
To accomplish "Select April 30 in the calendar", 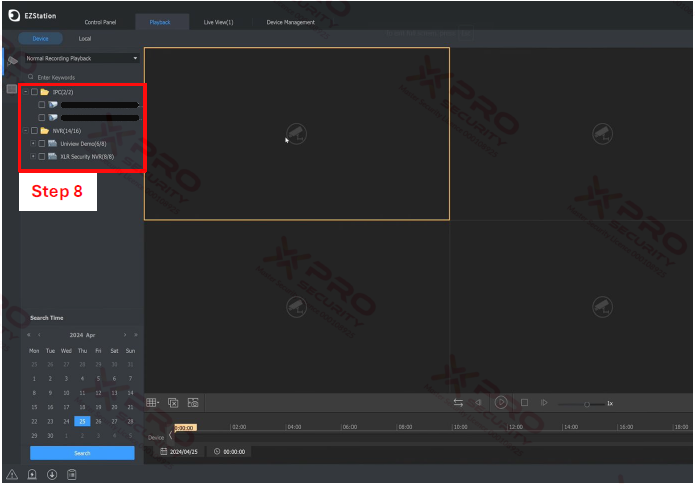I will (x=50, y=436).
